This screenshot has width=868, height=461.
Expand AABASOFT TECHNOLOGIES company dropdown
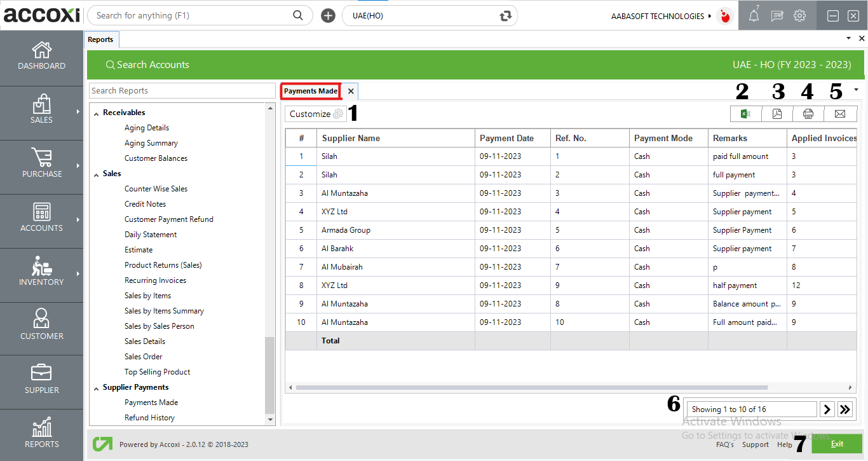(x=709, y=17)
